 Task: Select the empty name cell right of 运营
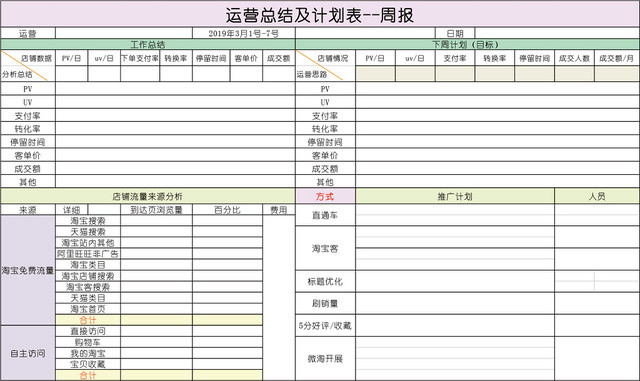tap(124, 33)
